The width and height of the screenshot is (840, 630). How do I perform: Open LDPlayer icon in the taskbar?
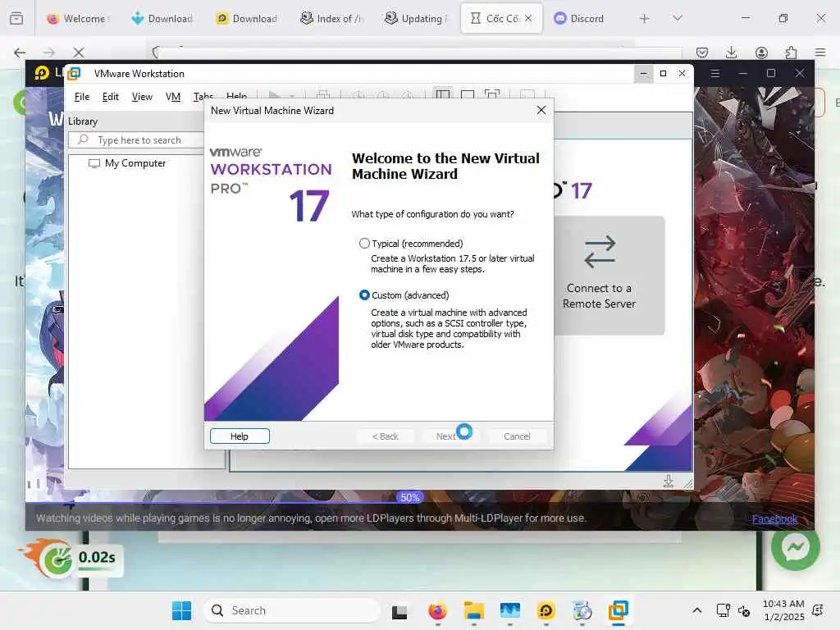pos(546,610)
